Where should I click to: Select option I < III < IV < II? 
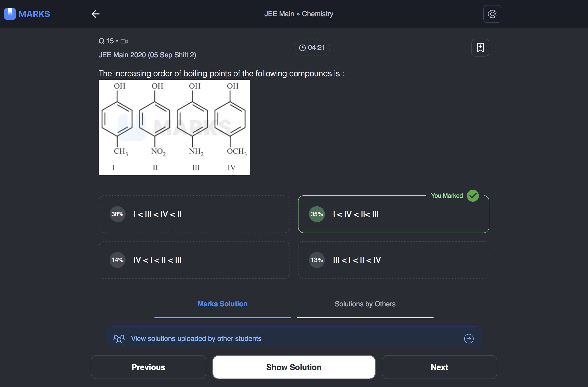coord(194,214)
